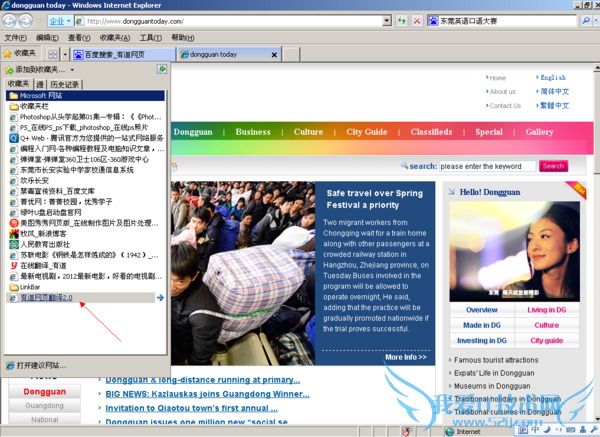The height and width of the screenshot is (437, 600).
Task: Select the Dongguan news category tab
Action: [x=45, y=391]
